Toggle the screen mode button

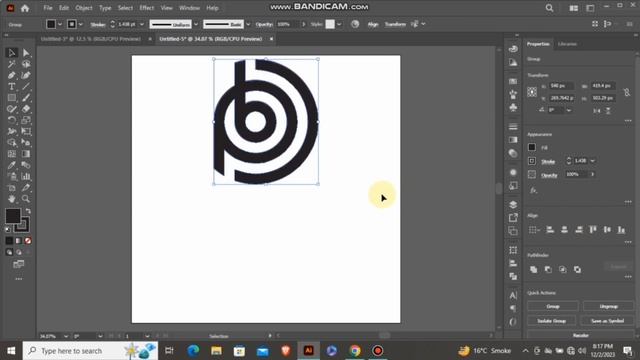tap(18, 264)
